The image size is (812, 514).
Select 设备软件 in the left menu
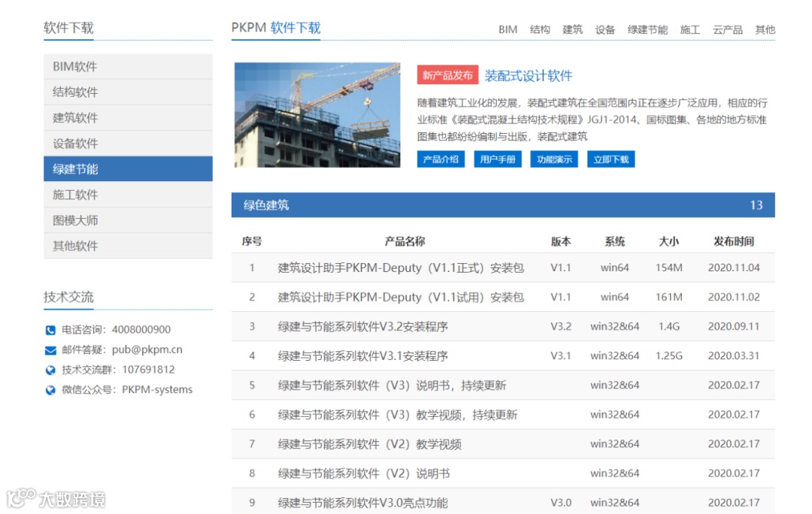(128, 144)
